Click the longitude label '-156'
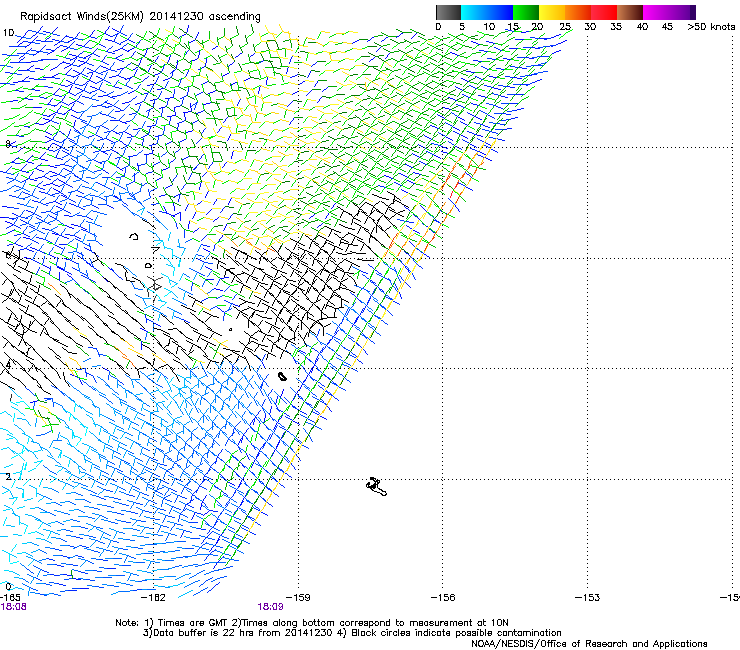Viewport: 740px width, 650px height. pyautogui.click(x=443, y=598)
